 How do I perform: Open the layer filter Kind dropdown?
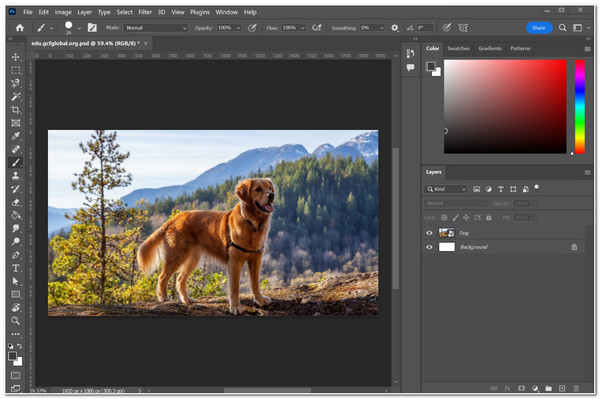pos(446,189)
